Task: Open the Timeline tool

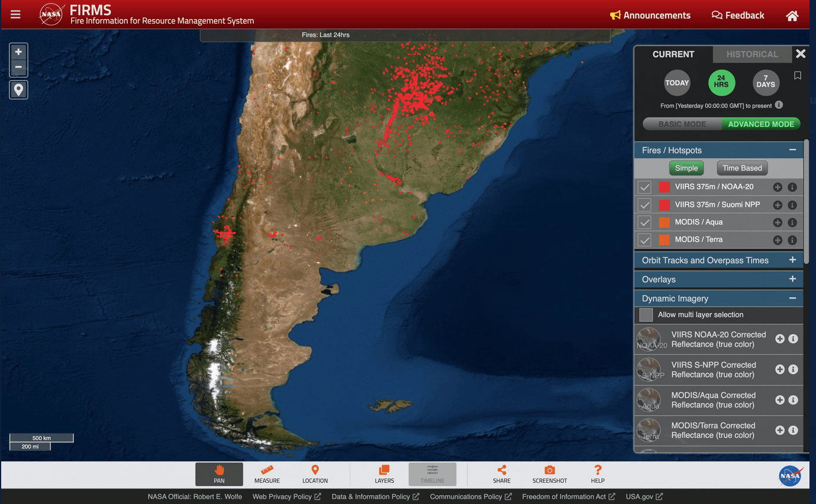Action: click(433, 474)
